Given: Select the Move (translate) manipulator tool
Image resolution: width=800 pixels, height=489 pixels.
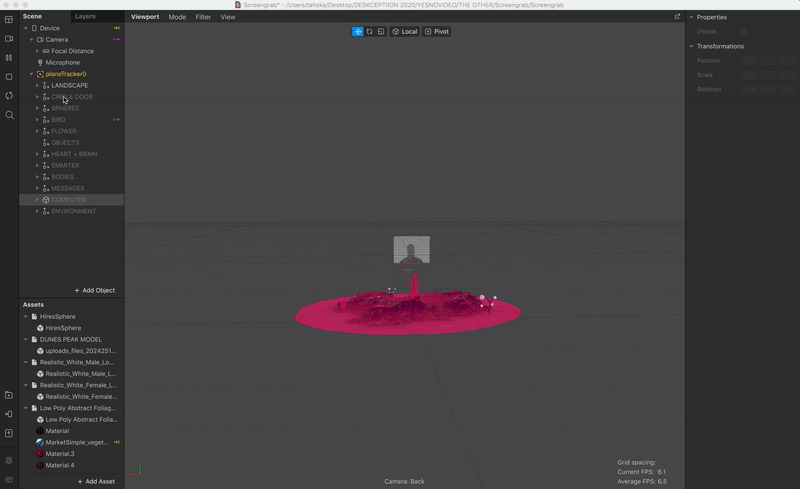Looking at the screenshot, I should pos(357,32).
